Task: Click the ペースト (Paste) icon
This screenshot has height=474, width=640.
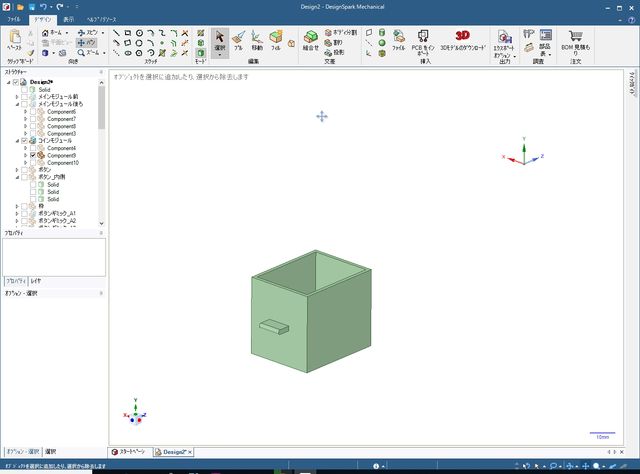Action: 15,37
